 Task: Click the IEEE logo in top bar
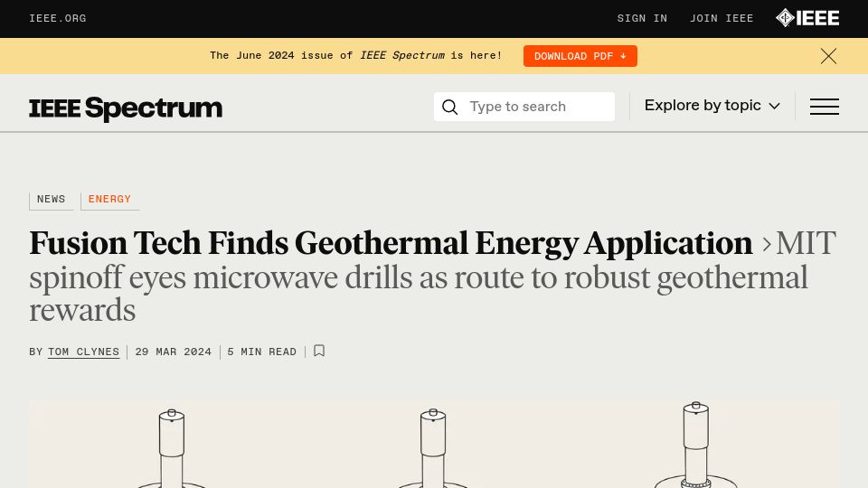click(807, 18)
